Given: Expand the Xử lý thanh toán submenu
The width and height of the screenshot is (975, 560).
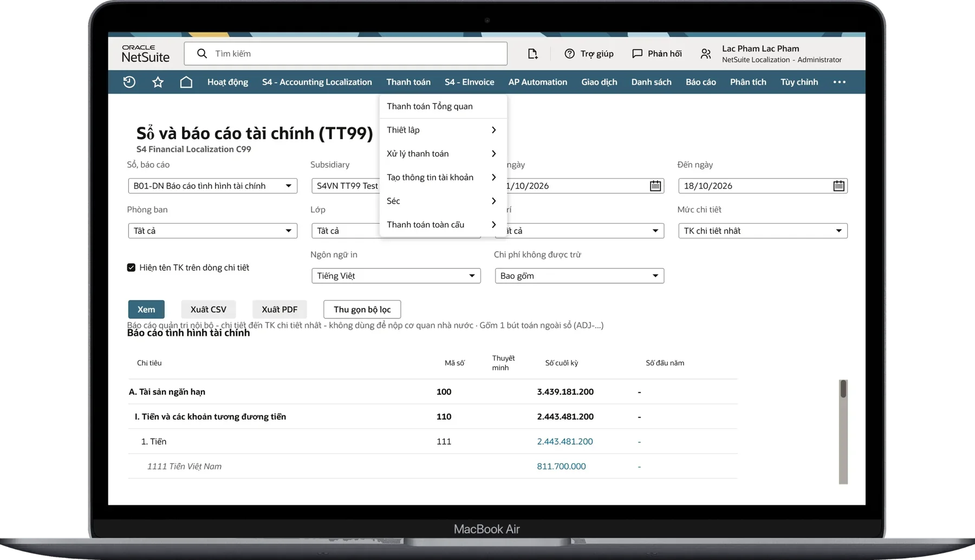Looking at the screenshot, I should [443, 154].
